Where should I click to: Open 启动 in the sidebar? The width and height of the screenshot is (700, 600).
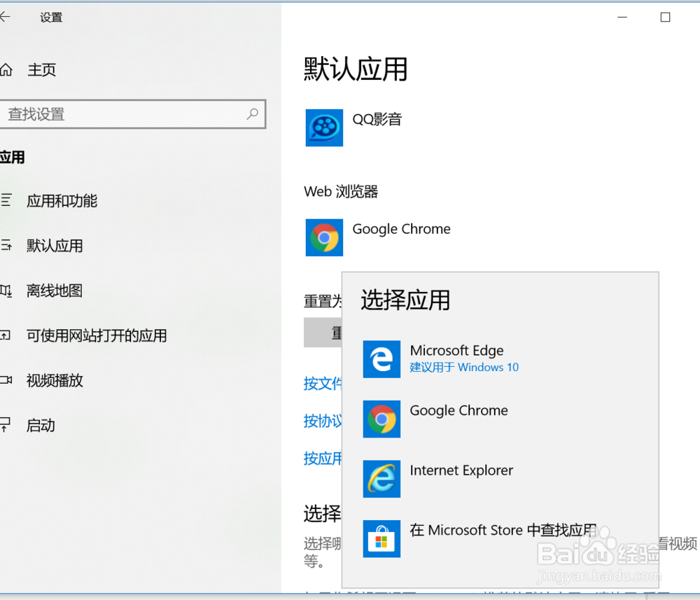click(41, 426)
